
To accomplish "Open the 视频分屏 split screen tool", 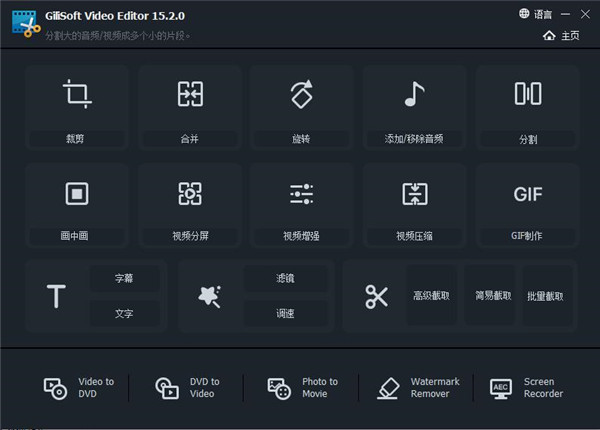I will pos(189,205).
